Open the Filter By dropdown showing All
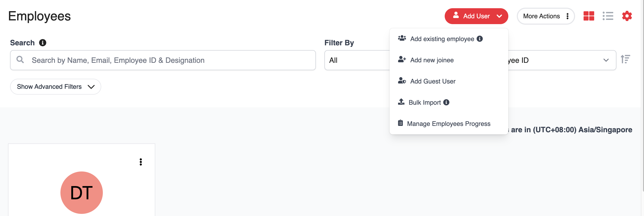644x216 pixels. tap(356, 60)
